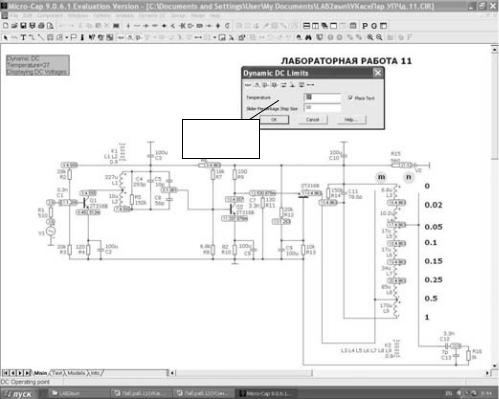
Task: Click the flag marker tool icon
Action: 73,37
